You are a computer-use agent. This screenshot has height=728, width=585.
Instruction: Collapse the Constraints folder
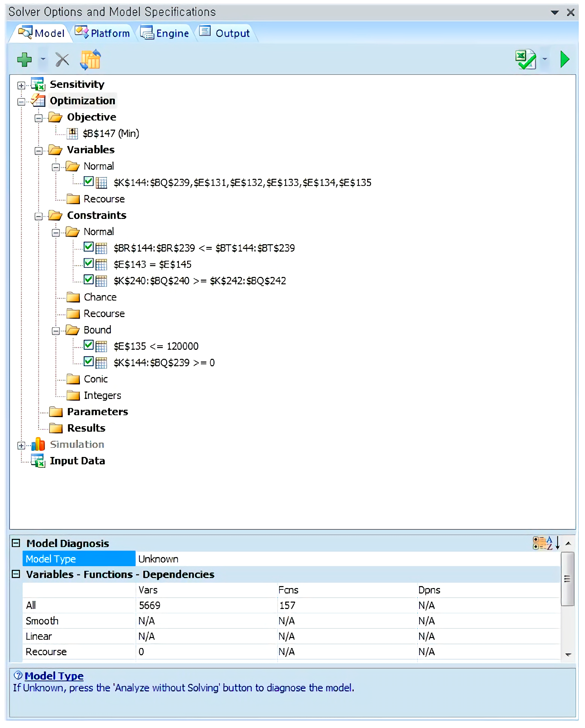tap(38, 216)
